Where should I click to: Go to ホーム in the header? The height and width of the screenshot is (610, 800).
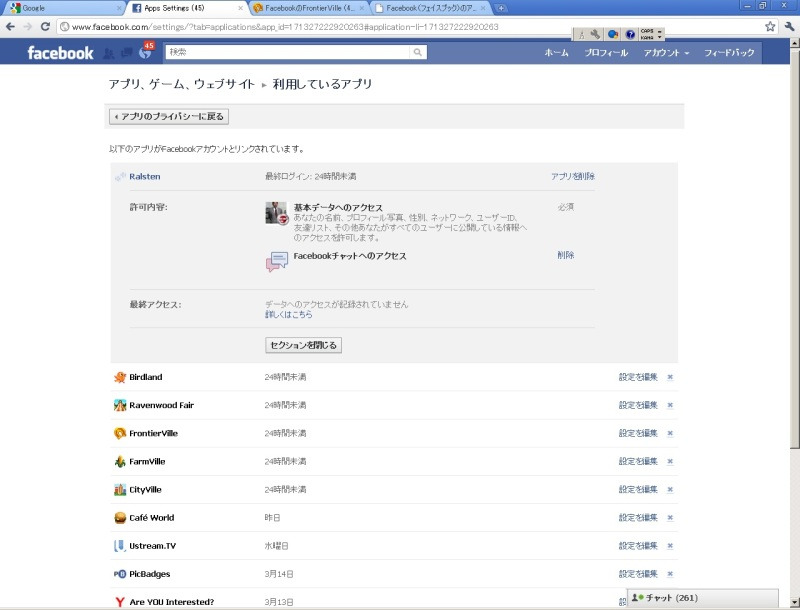[x=556, y=53]
